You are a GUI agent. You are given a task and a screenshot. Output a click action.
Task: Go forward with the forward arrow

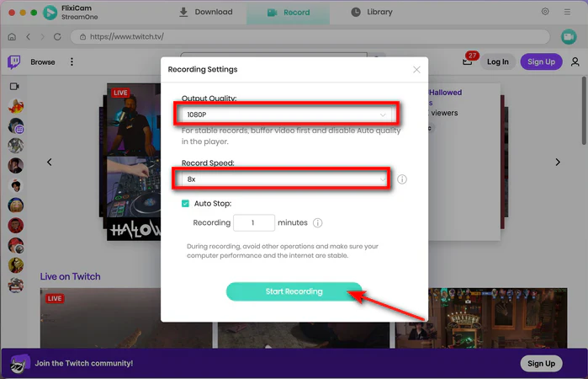coord(42,37)
